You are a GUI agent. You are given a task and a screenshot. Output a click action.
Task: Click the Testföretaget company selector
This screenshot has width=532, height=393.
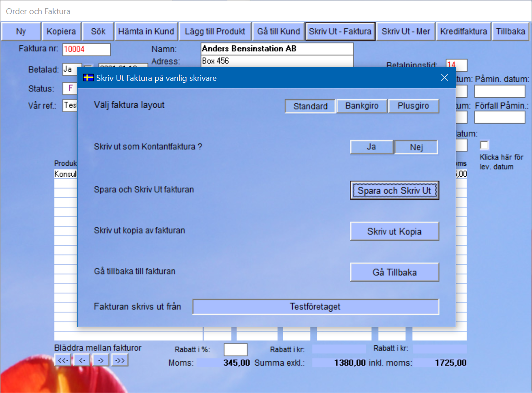point(315,307)
